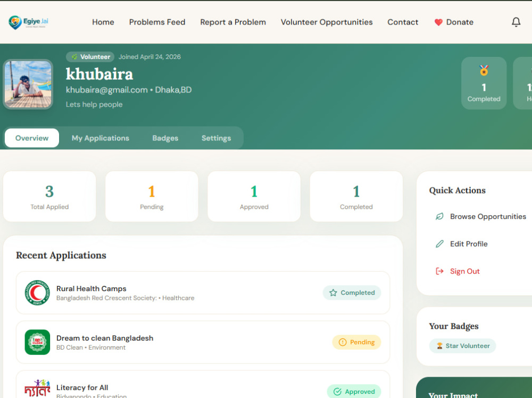532x398 pixels.
Task: Click Completed status on Rural Health Camps
Action: point(352,293)
